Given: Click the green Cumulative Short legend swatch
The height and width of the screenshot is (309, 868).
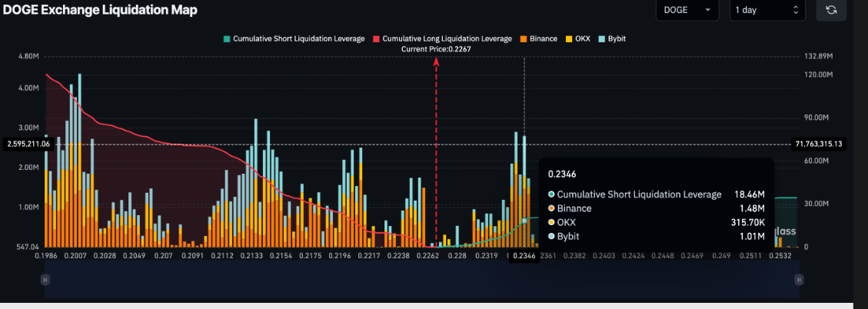Looking at the screenshot, I should coord(226,38).
